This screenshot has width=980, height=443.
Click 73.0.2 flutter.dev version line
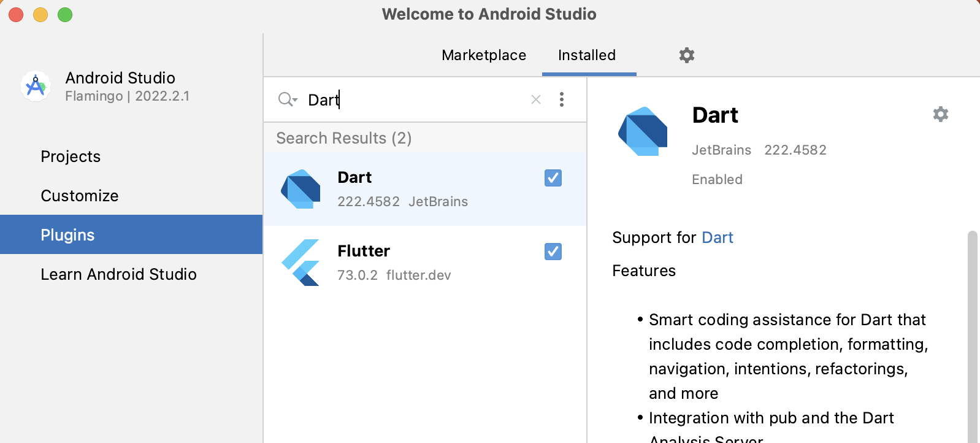pos(394,275)
